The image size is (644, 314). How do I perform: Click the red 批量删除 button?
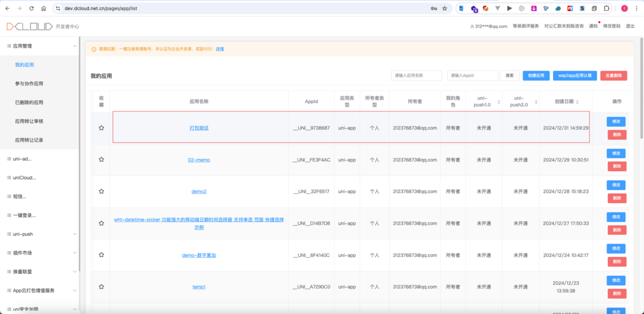(x=614, y=76)
